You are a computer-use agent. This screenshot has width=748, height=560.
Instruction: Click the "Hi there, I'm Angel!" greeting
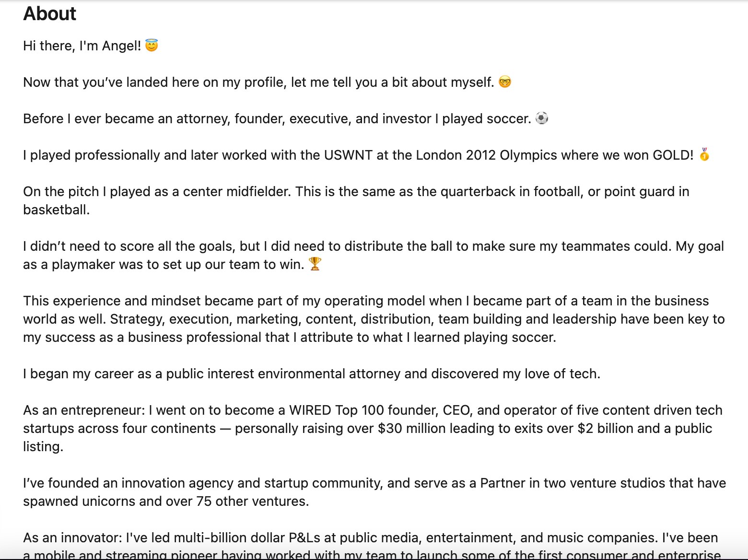[82, 46]
